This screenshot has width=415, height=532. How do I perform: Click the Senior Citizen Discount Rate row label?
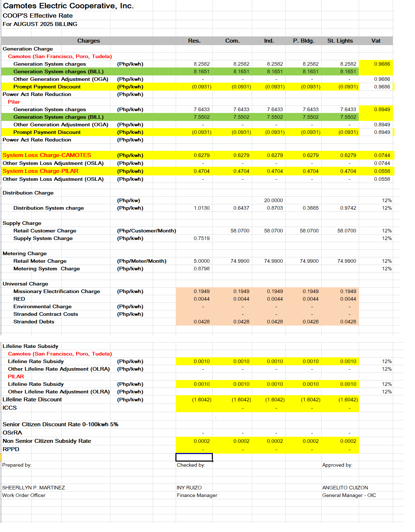60,424
